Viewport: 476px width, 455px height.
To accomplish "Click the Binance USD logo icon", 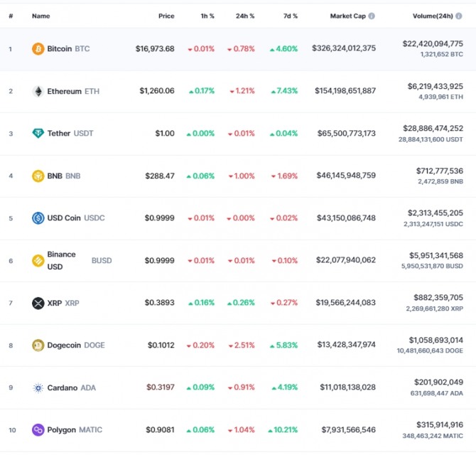I will (38, 260).
